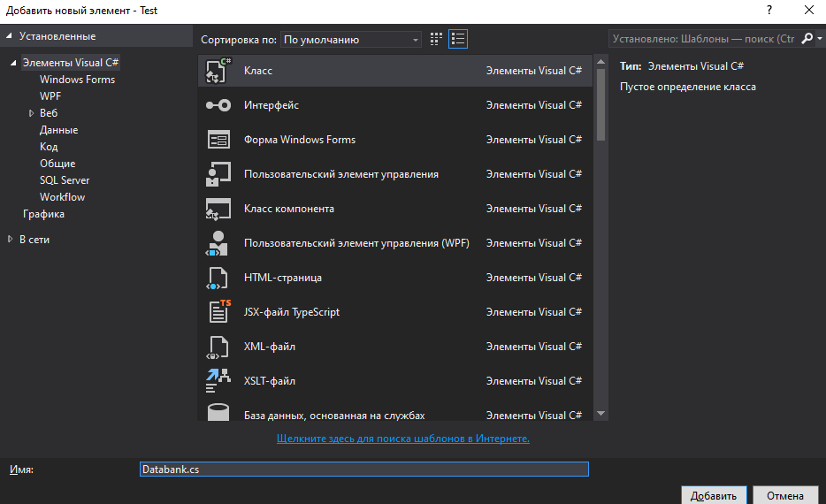Switch to medium icons list view

coord(458,39)
